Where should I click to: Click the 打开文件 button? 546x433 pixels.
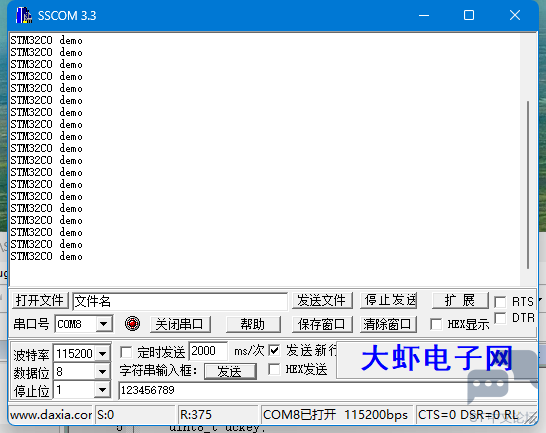click(x=40, y=300)
